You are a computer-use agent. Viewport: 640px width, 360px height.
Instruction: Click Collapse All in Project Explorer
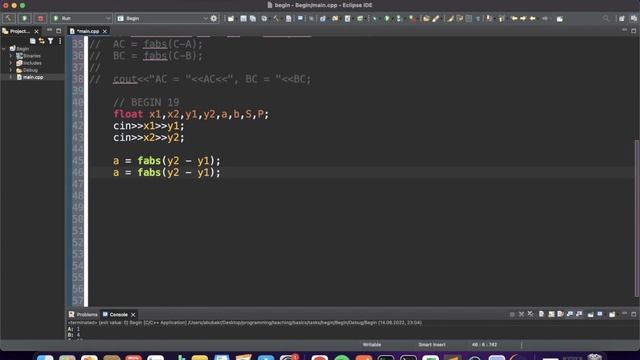pyautogui.click(x=33, y=41)
